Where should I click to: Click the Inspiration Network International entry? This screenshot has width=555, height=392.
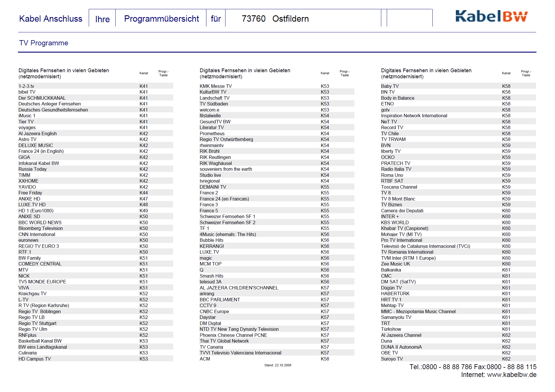pyautogui.click(x=414, y=116)
